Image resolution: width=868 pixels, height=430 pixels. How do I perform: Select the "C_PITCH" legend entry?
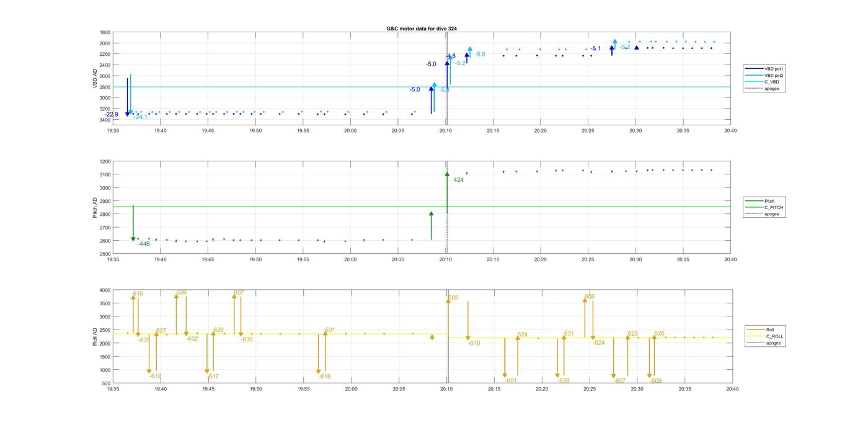[764, 207]
